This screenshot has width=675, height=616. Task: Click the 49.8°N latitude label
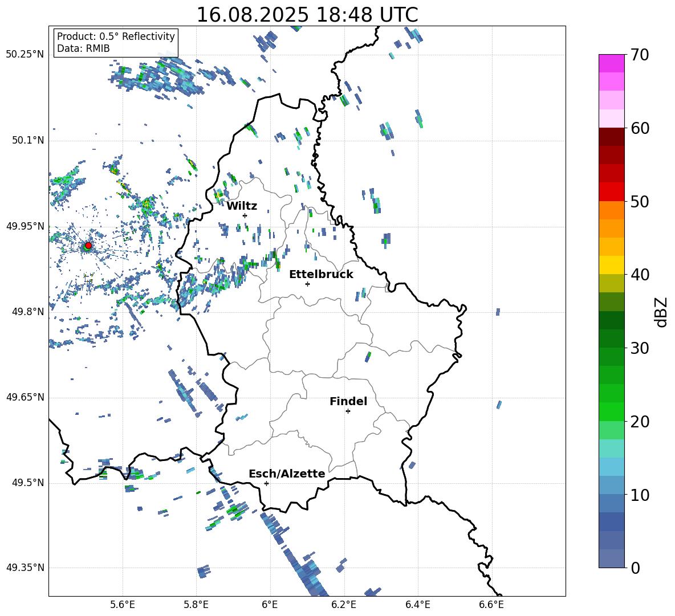point(27,312)
